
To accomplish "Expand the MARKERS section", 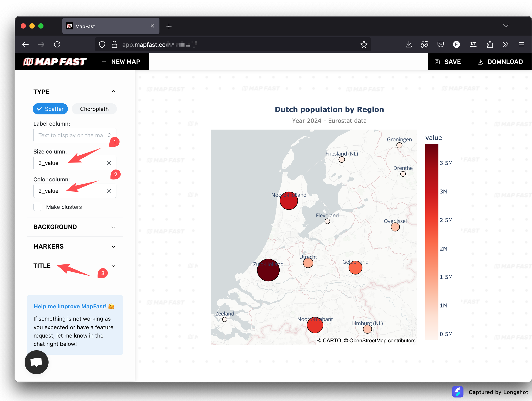I will pyautogui.click(x=75, y=246).
